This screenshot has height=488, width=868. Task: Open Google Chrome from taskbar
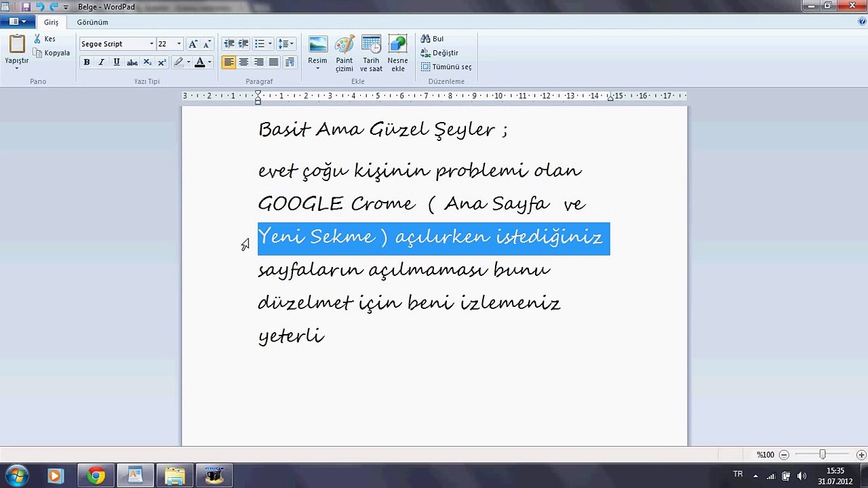(x=96, y=476)
